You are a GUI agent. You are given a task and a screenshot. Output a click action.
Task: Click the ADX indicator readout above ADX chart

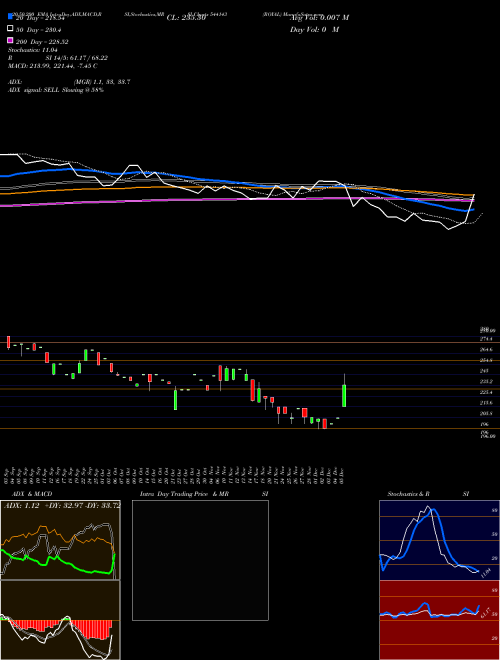(x=62, y=505)
